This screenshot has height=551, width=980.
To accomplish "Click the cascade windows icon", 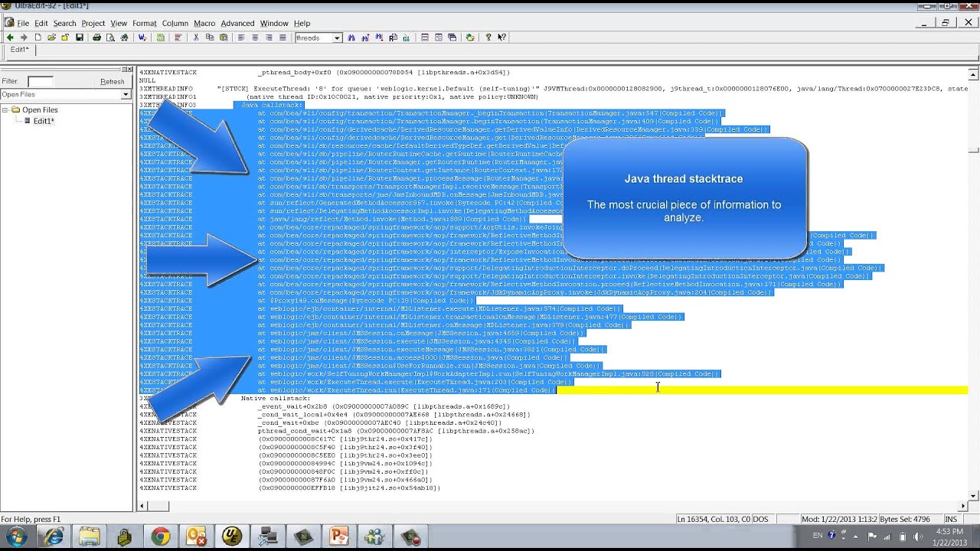I will pyautogui.click(x=452, y=37).
